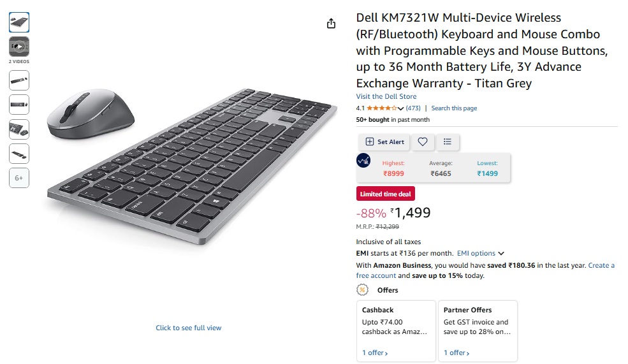The image size is (628, 364).
Task: Click the share icon above product image
Action: [x=331, y=24]
